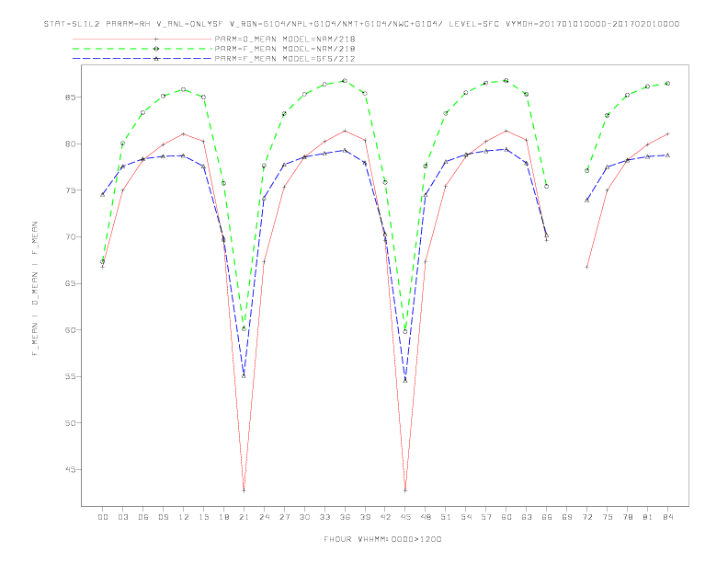Click the circle marker in the green legend line

point(156,49)
